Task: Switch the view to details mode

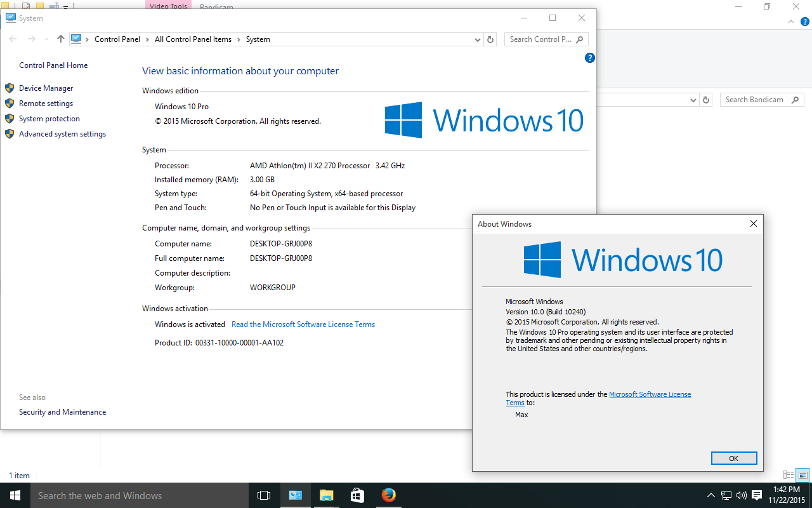Action: tap(787, 475)
